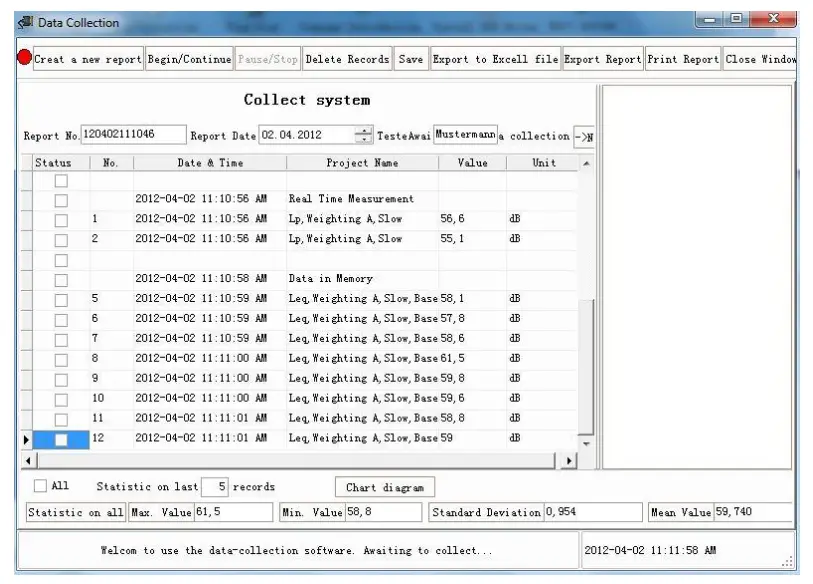Click the Mustermann tester name field
Image resolution: width=813 pixels, height=584 pixels.
(x=465, y=134)
